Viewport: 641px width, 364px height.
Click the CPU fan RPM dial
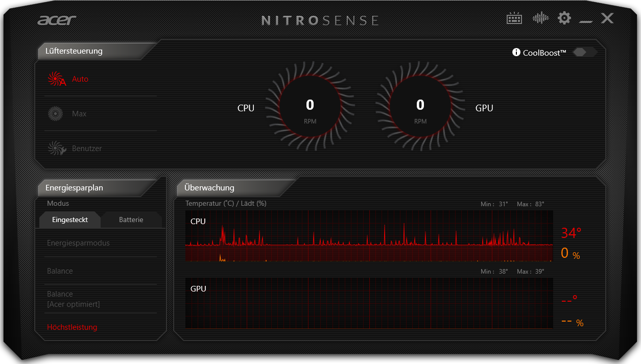click(x=310, y=106)
